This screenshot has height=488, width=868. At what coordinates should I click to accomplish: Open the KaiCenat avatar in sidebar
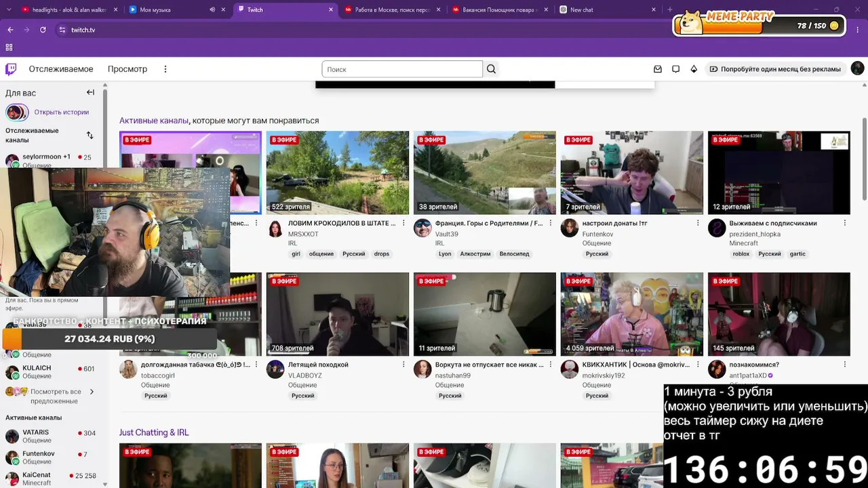(x=12, y=479)
